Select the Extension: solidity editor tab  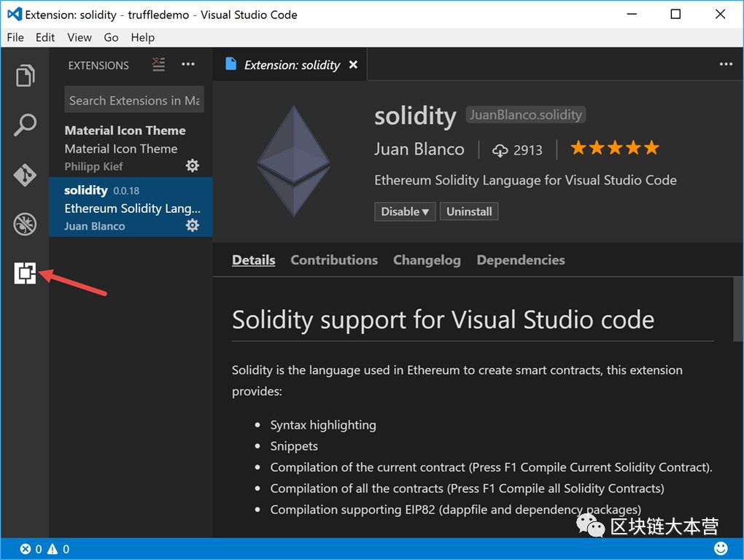pyautogui.click(x=290, y=64)
